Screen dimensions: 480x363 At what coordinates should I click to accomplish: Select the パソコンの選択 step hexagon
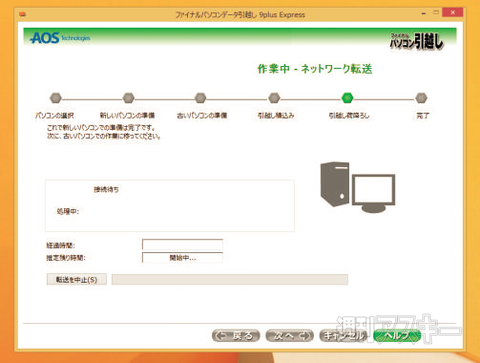(55, 98)
